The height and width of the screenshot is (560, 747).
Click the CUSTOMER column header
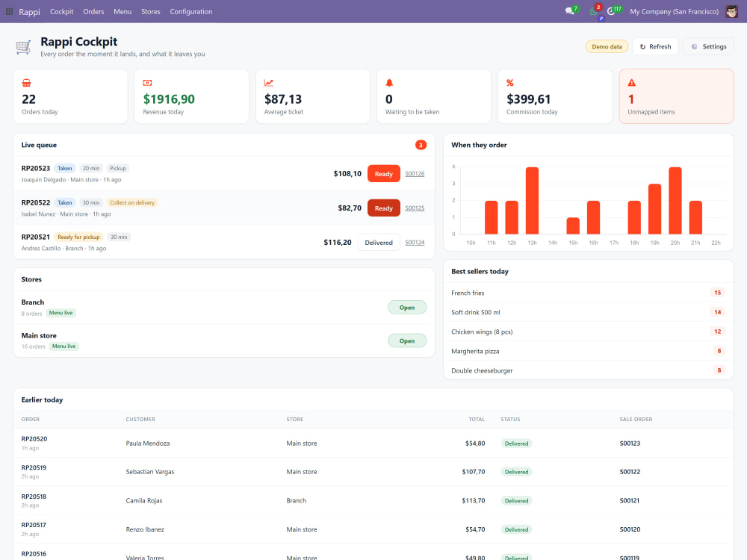tap(140, 420)
